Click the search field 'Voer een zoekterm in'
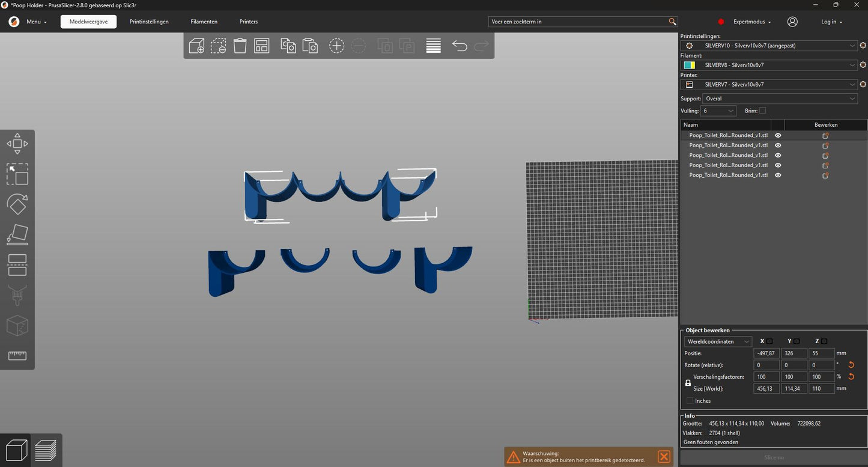Screen dimensions: 868x467 [578, 22]
